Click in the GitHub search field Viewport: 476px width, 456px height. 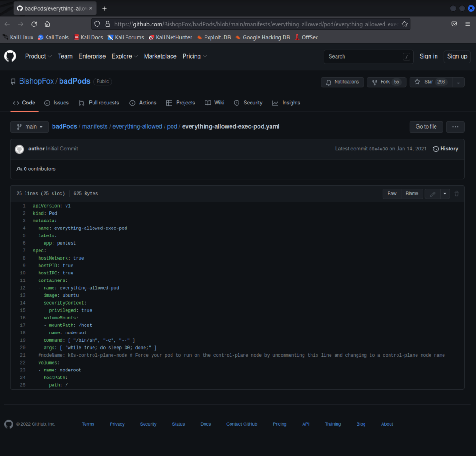[369, 57]
